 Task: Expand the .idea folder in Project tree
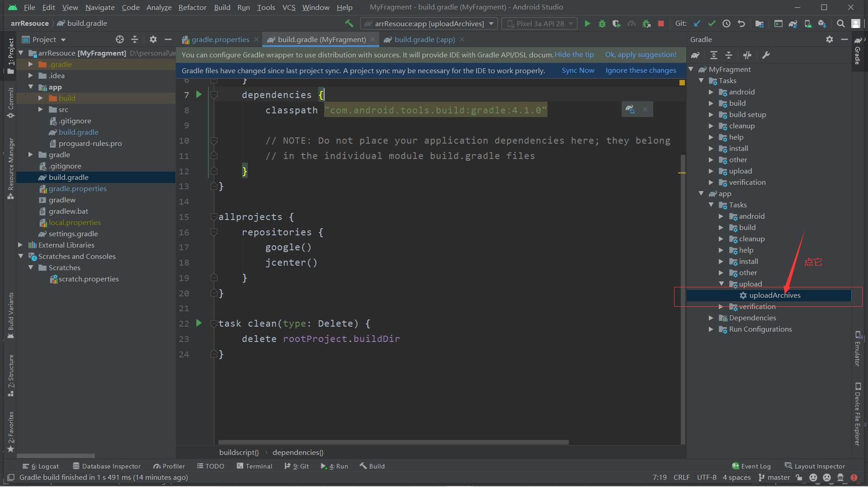[x=31, y=75]
